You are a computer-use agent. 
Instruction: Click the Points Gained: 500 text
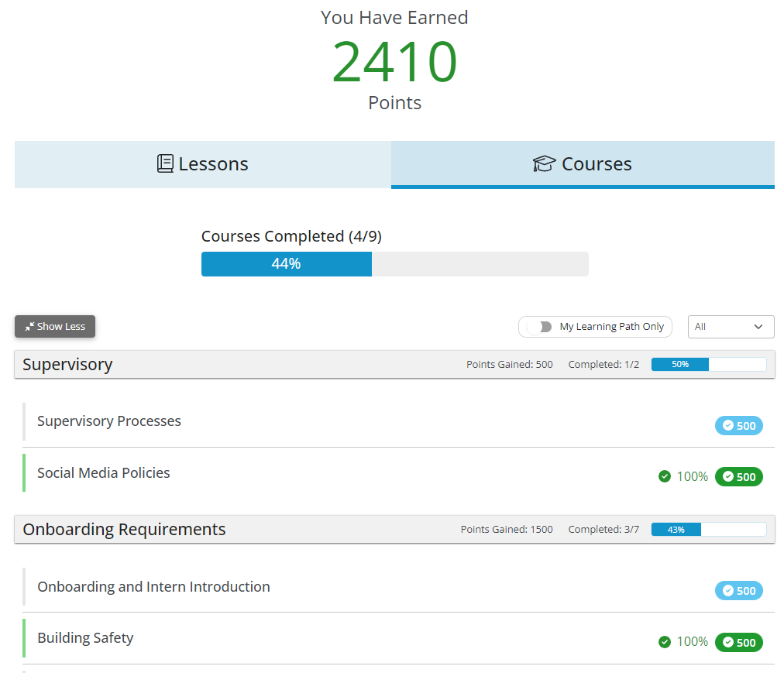(x=510, y=365)
